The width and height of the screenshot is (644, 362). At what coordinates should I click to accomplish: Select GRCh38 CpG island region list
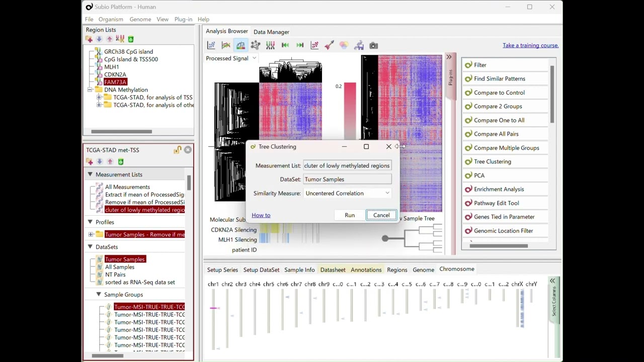tap(128, 51)
